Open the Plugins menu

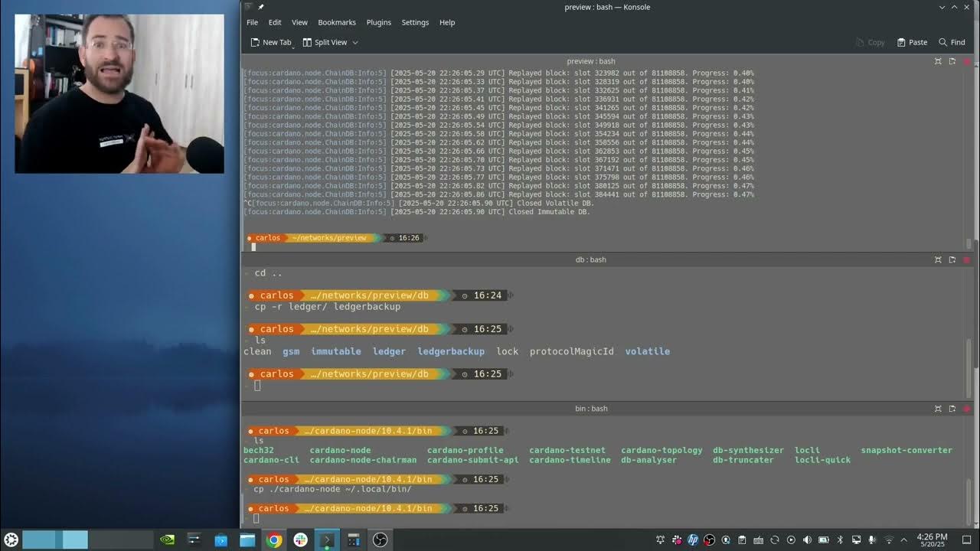[378, 22]
